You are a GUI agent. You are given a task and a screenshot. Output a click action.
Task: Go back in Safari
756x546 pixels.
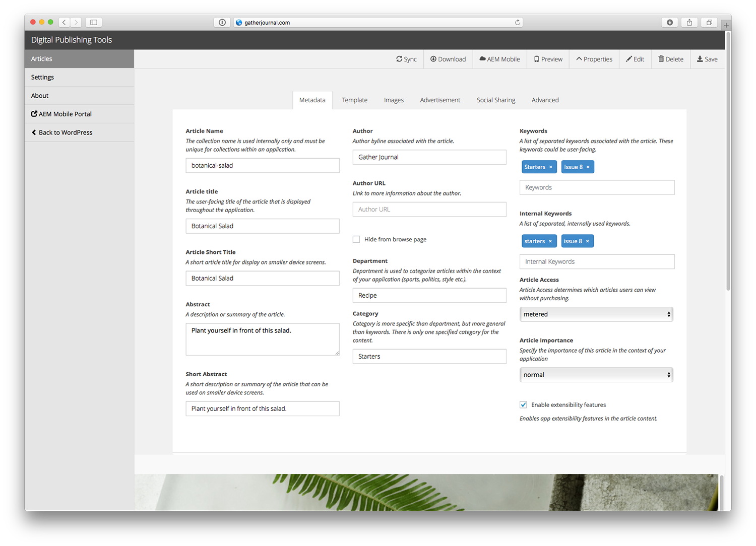[x=64, y=22]
